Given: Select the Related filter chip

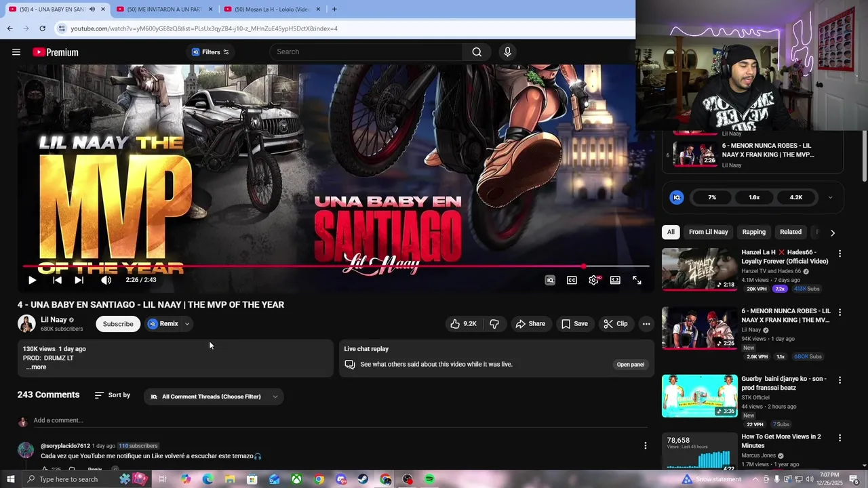Looking at the screenshot, I should pyautogui.click(x=790, y=232).
